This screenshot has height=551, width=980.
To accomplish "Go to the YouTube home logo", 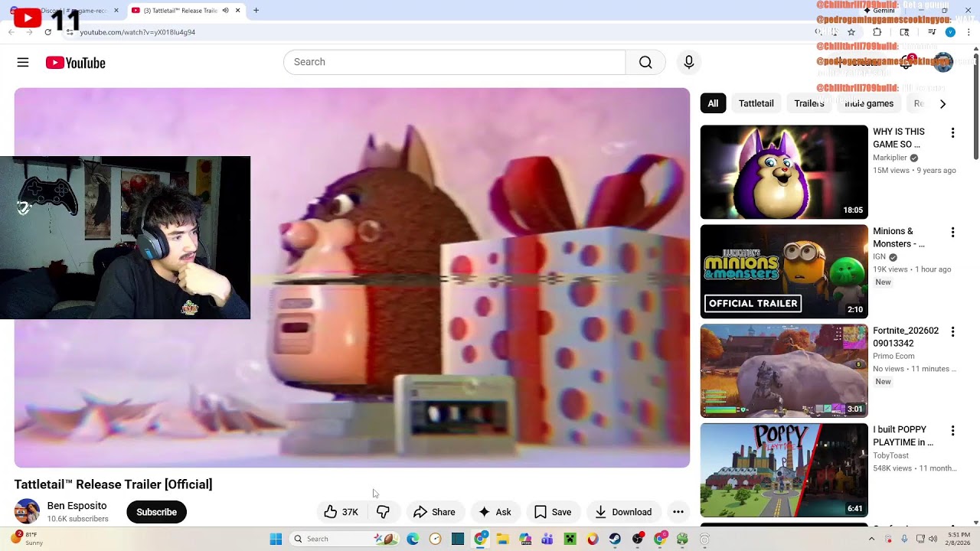I will point(75,63).
